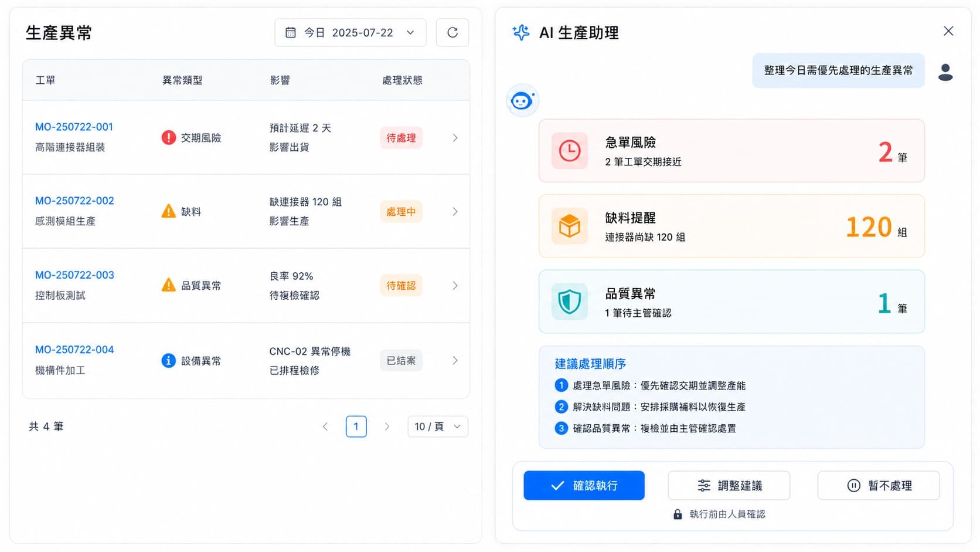Click the AI sparkle icon beside AI 生產助理
This screenshot has height=552, width=980.
(520, 32)
